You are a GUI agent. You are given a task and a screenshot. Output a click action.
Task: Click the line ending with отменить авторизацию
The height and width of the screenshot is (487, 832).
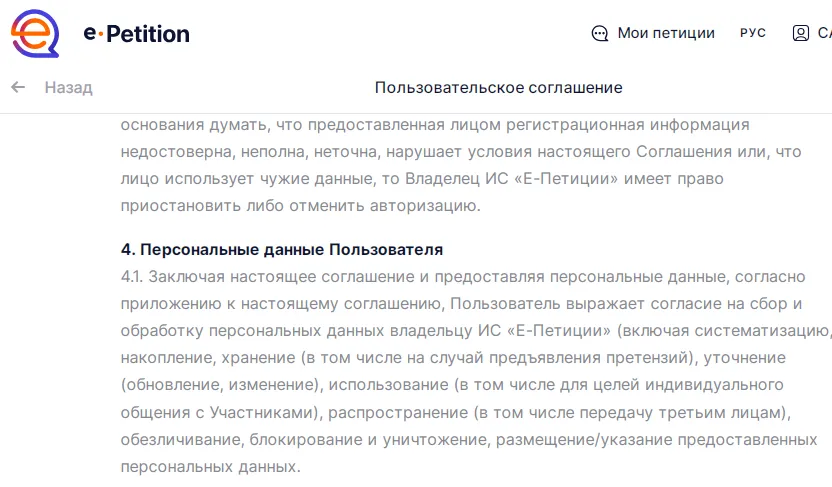click(300, 207)
